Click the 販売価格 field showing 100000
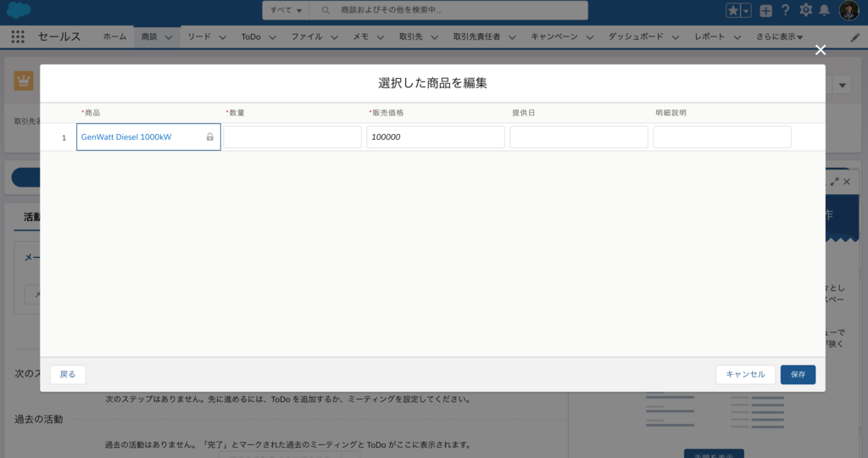The image size is (868, 458). [436, 137]
